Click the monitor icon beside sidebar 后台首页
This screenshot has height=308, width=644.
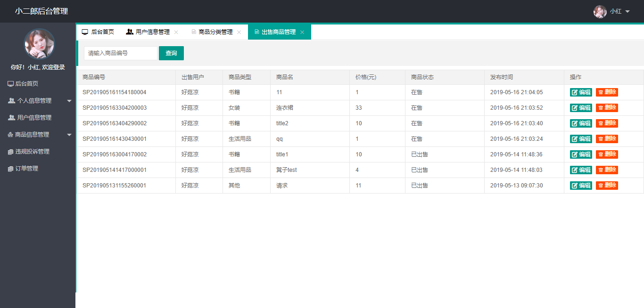[10, 84]
